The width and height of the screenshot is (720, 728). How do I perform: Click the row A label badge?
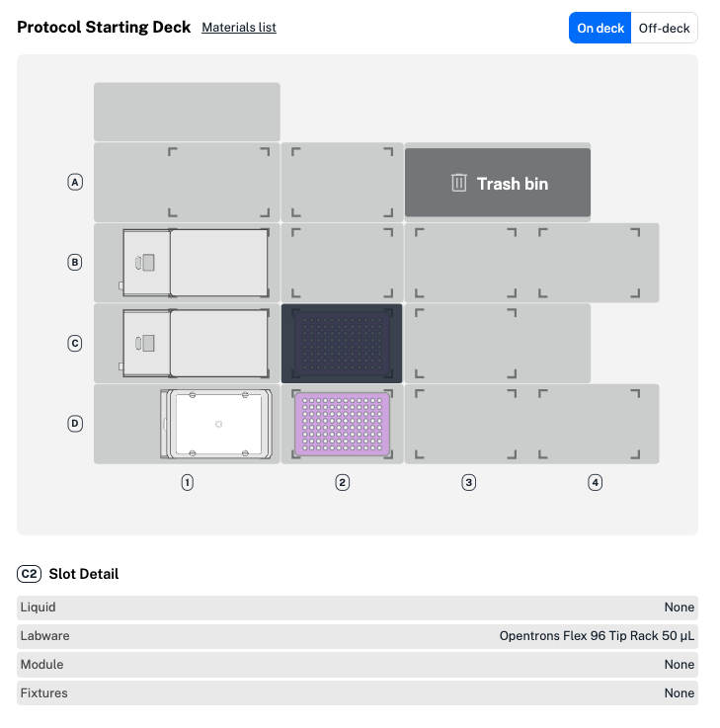click(75, 183)
